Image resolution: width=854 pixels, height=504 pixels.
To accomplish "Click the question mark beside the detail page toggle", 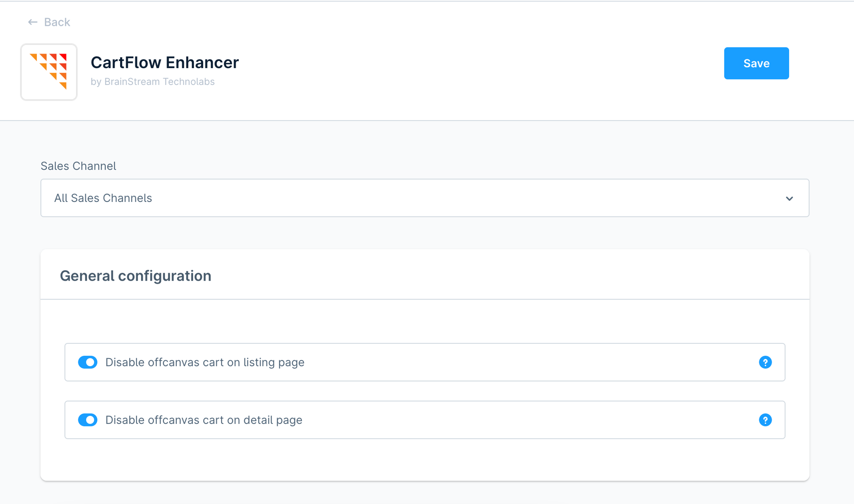I will pos(765,419).
